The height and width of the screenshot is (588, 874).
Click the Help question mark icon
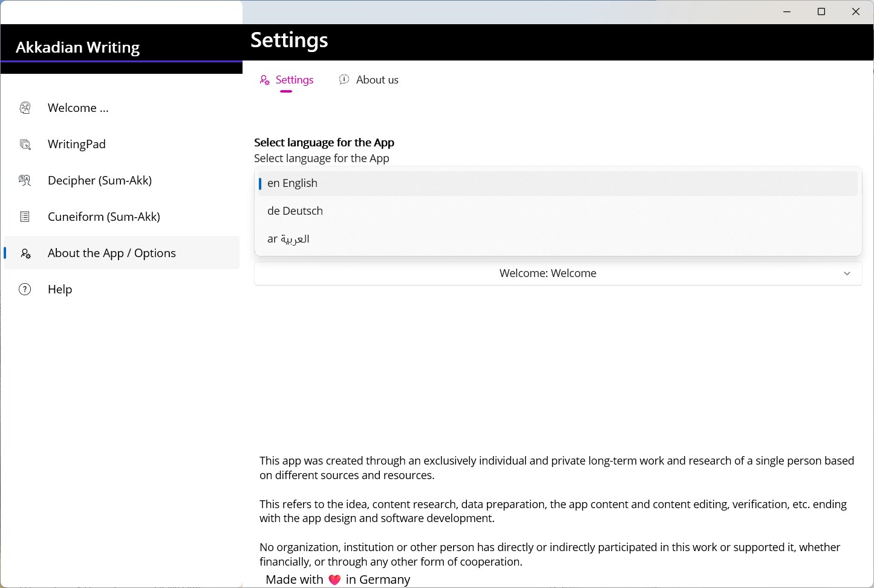click(25, 289)
